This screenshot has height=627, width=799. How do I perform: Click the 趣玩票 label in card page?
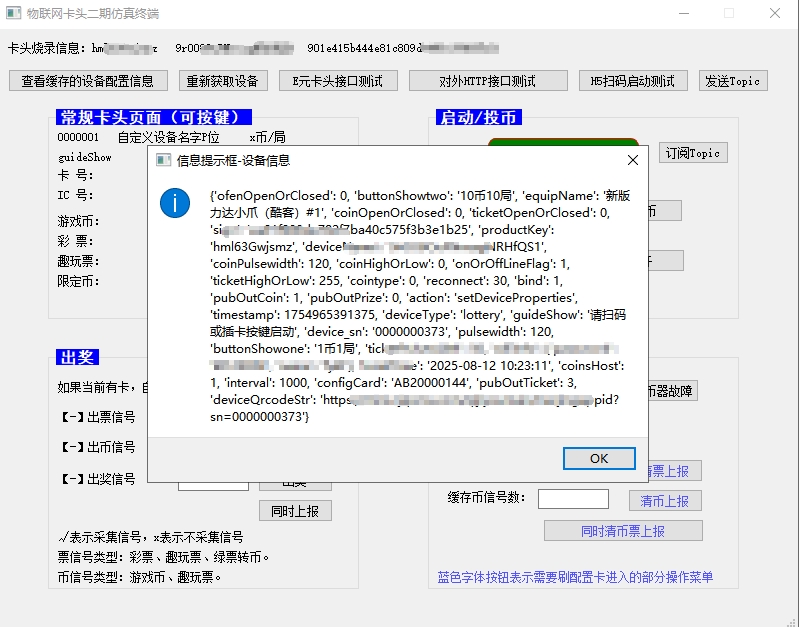pos(78,262)
